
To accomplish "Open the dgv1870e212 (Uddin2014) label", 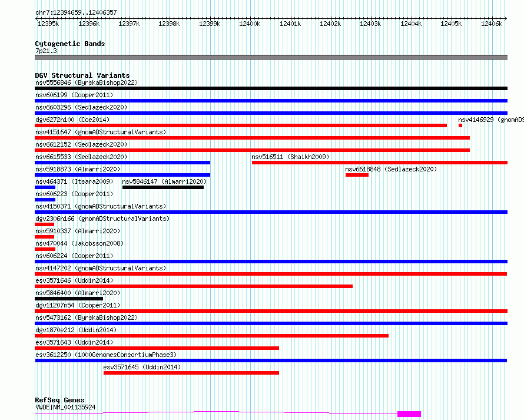I will click(x=76, y=330).
